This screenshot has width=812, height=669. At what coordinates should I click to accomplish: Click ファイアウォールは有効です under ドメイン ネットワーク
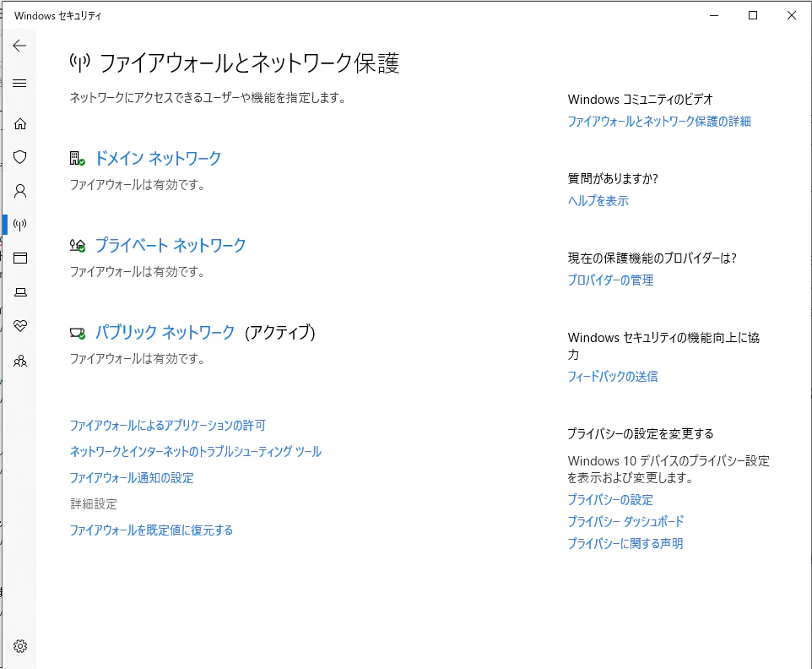(138, 184)
